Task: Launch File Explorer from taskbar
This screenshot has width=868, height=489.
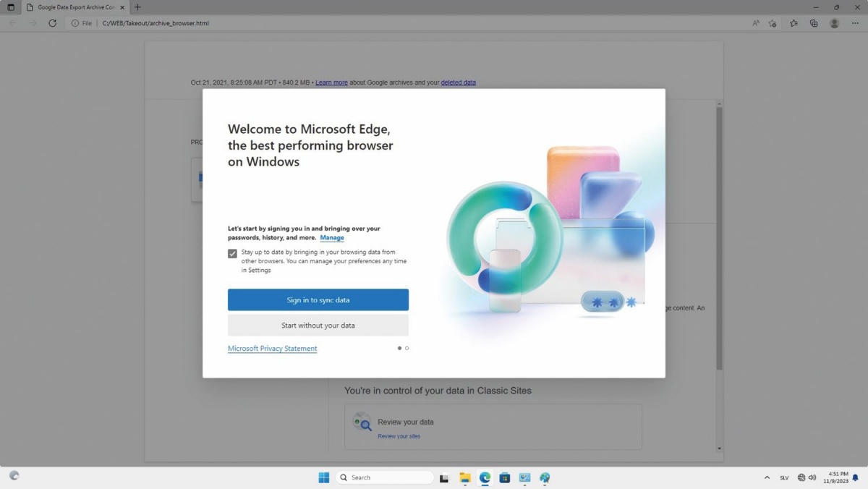Action: pyautogui.click(x=465, y=477)
